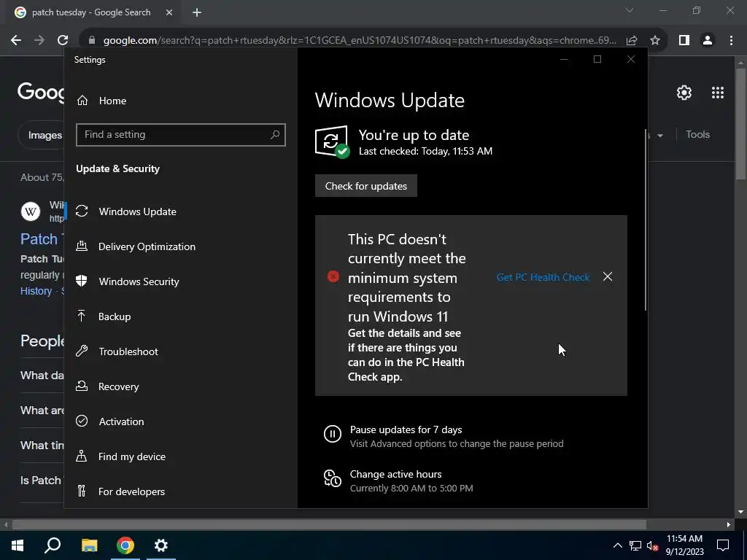The height and width of the screenshot is (560, 747).
Task: Click Pause updates for 7 days
Action: click(406, 429)
